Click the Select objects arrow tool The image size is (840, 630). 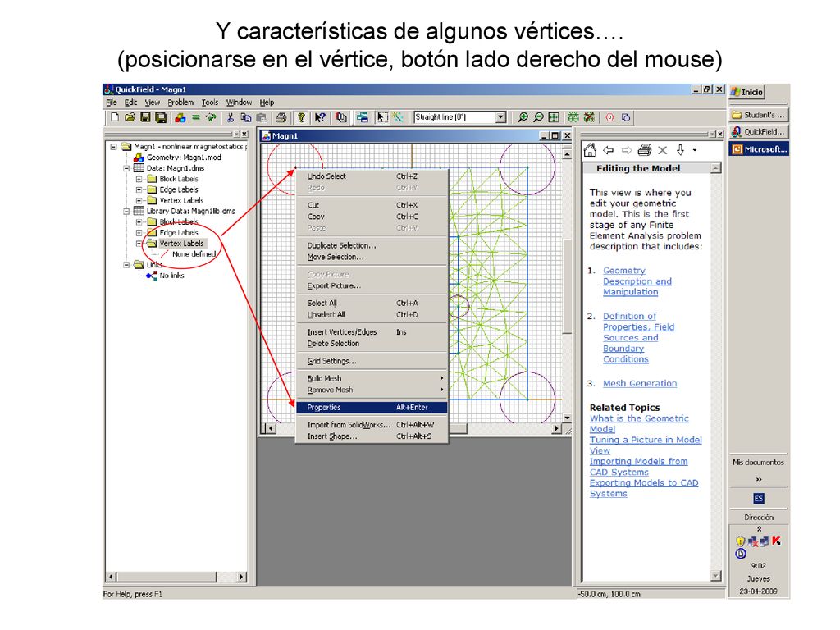click(x=382, y=117)
